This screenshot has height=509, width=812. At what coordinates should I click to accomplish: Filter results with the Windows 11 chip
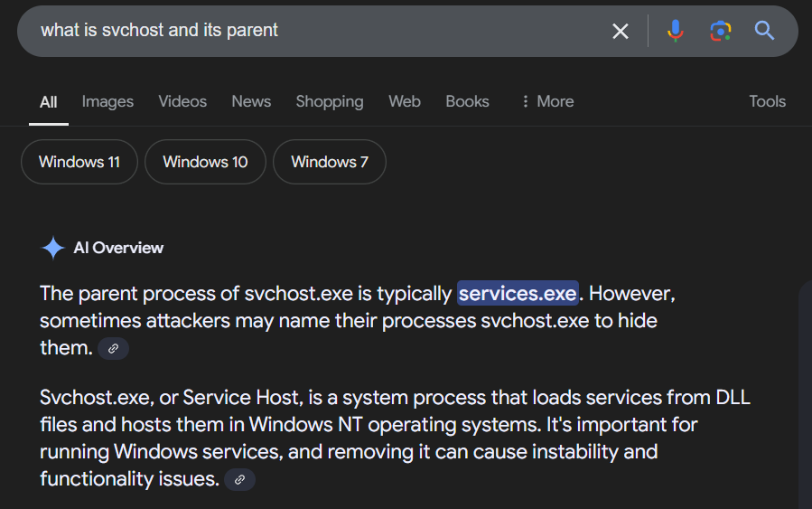(x=79, y=162)
